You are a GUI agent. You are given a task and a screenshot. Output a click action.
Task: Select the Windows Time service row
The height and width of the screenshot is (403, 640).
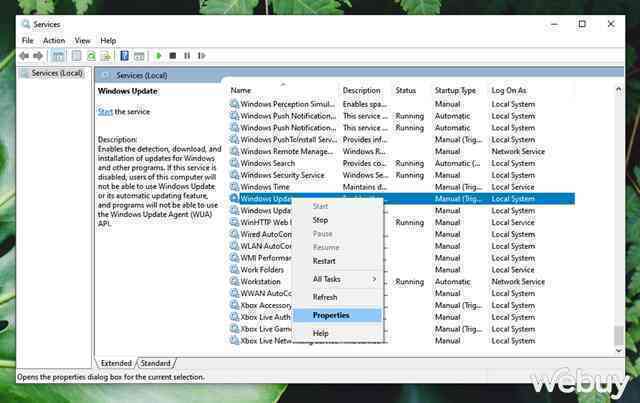point(402,187)
